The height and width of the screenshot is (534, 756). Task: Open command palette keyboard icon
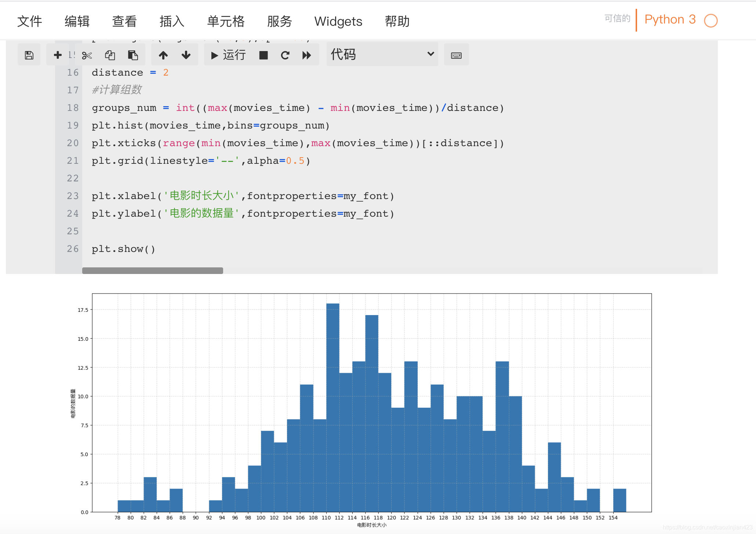(456, 55)
